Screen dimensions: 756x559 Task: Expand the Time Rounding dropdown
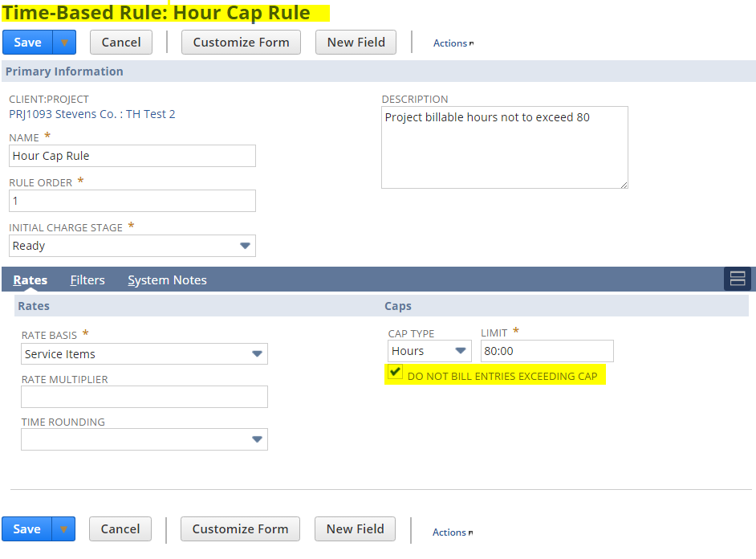coord(257,439)
